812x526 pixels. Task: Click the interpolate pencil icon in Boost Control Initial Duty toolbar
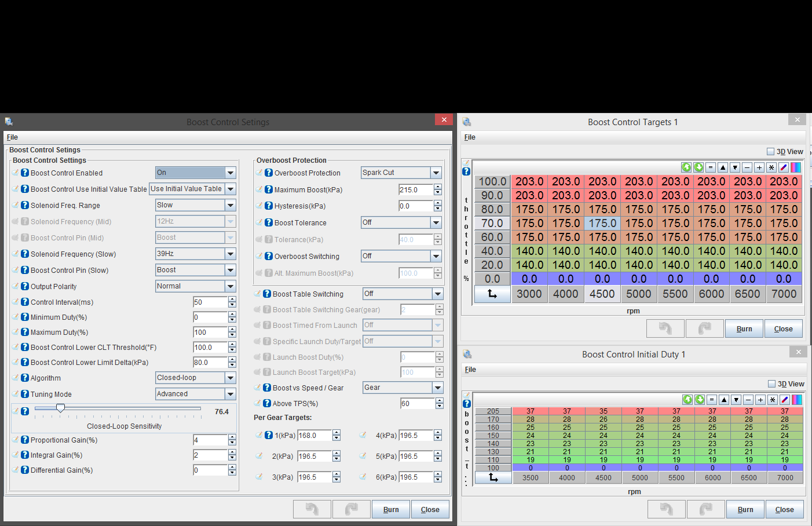785,400
